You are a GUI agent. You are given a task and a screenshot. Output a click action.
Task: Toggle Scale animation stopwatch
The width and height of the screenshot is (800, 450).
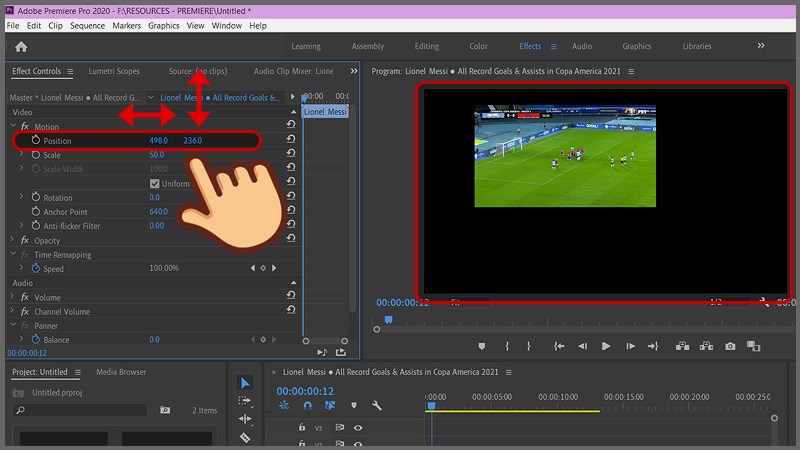(x=35, y=154)
